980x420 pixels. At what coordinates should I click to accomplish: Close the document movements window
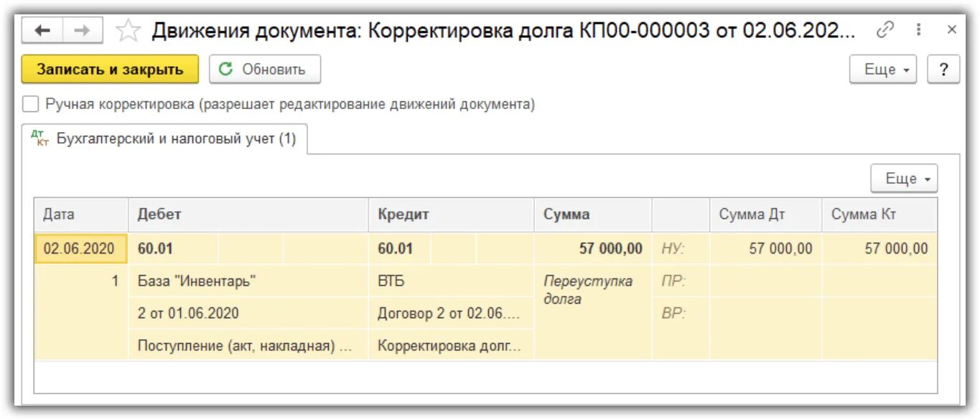(952, 29)
